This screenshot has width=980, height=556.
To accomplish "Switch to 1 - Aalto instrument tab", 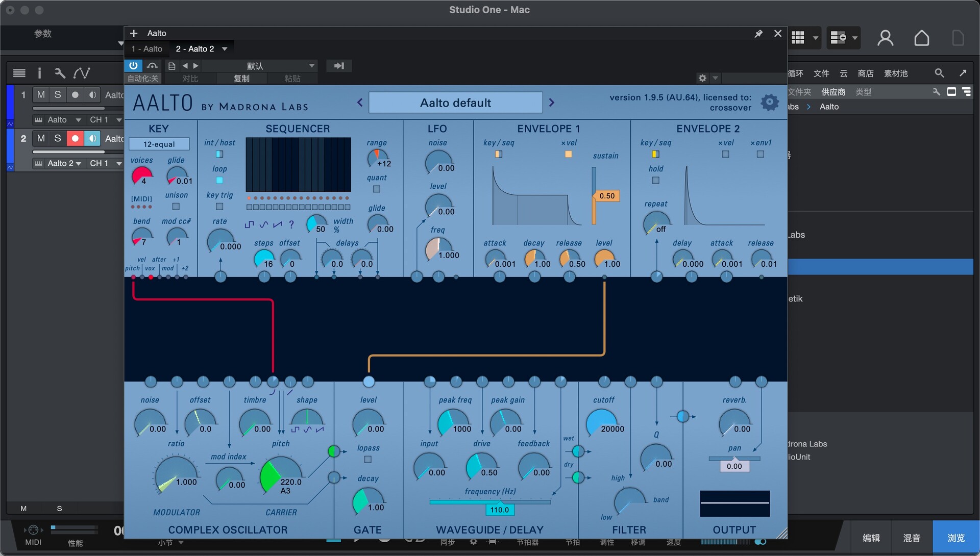I will pyautogui.click(x=146, y=49).
